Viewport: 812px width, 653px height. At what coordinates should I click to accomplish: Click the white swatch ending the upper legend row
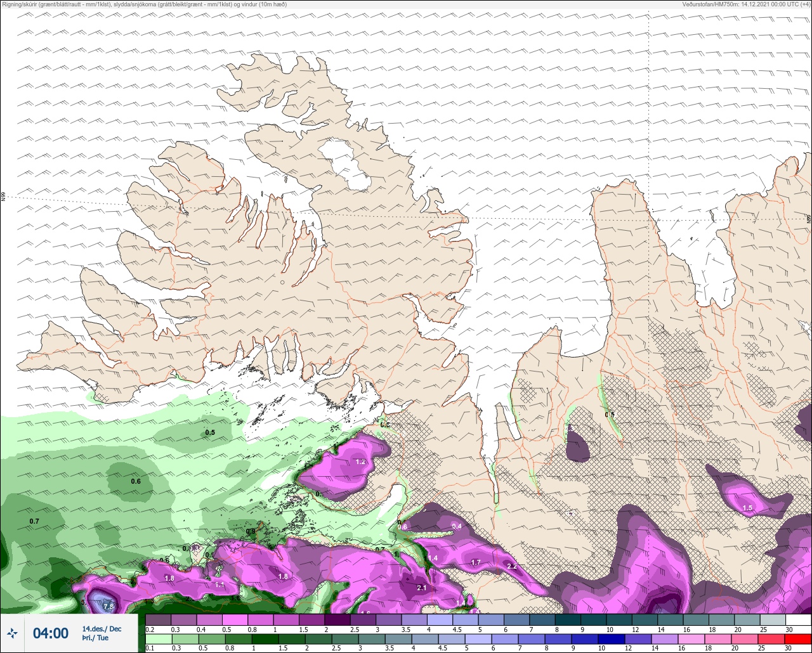(798, 620)
